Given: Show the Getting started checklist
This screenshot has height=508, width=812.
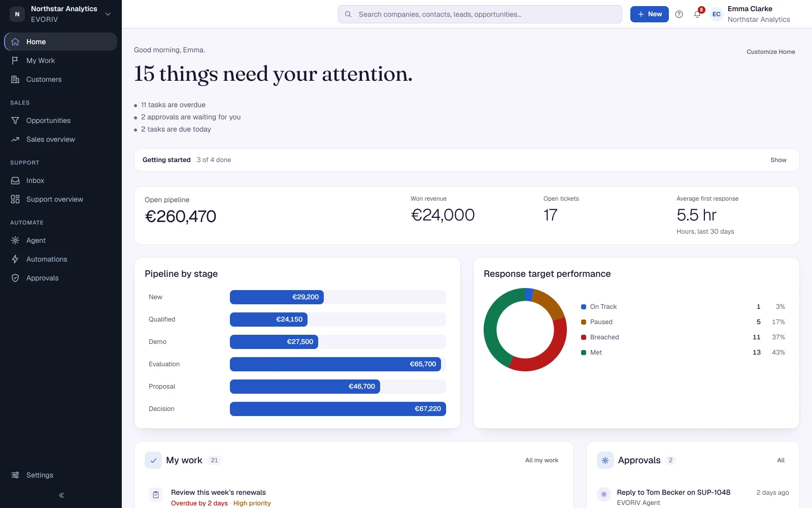Looking at the screenshot, I should coord(778,160).
